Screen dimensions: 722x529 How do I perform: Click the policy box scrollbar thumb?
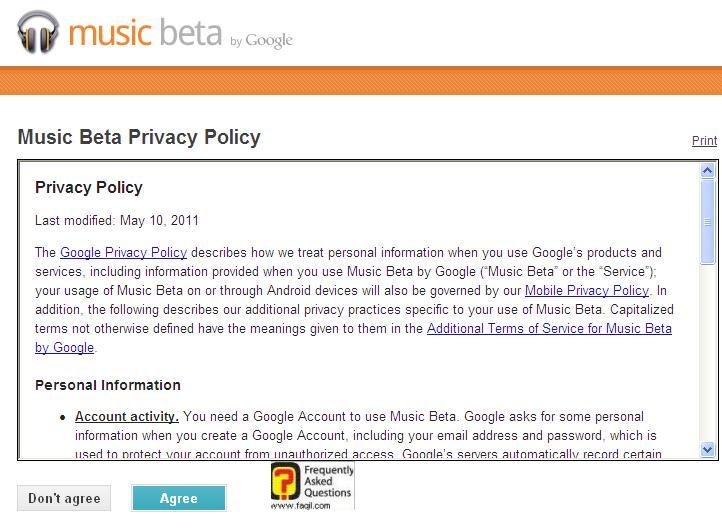tap(708, 222)
